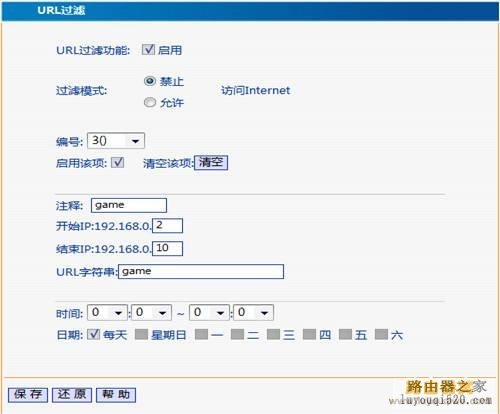The height and width of the screenshot is (414, 500).
Task: Click the 结束IP last octet field
Action: pyautogui.click(x=167, y=249)
